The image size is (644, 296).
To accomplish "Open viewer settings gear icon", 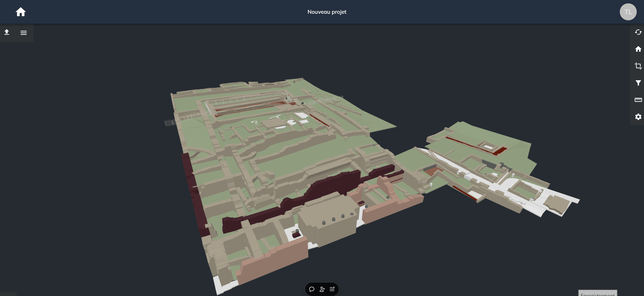I will [638, 117].
